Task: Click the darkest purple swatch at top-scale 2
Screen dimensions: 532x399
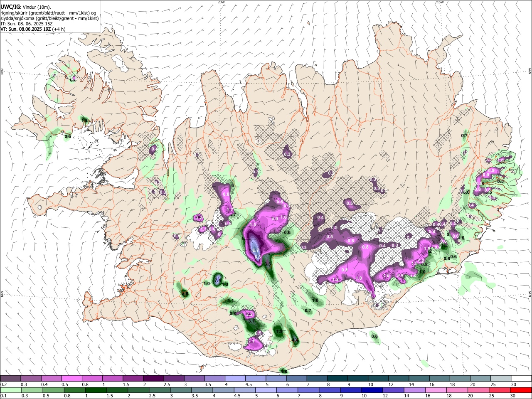Action: pos(153,378)
